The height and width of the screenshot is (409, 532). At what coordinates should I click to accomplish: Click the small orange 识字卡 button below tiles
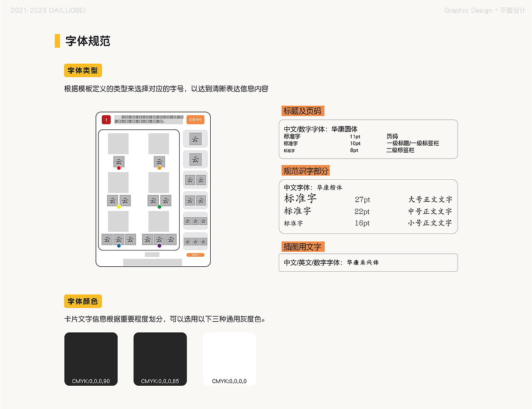pos(195,255)
